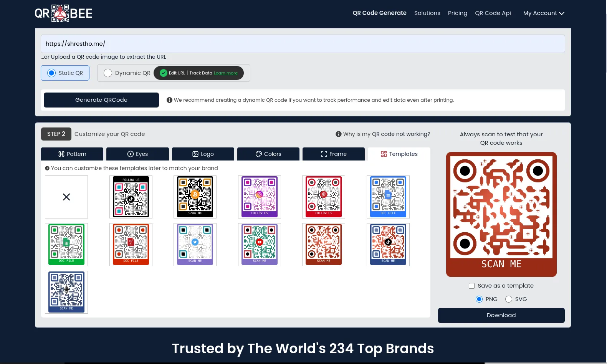Follow the Learn more link
Screen dimensions: 607x364
click(226, 73)
